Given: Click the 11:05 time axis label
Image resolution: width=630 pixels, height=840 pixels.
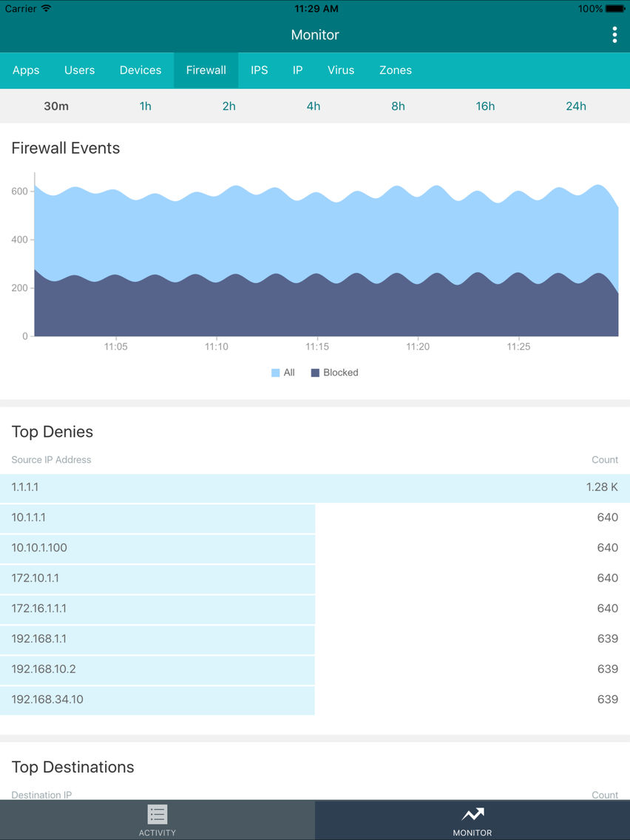Looking at the screenshot, I should click(115, 347).
